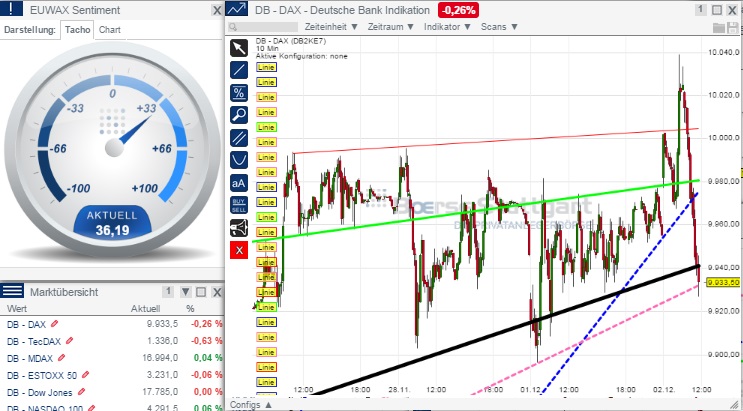Click the pencil icon next to DB - TecDAX
This screenshot has width=743, height=411.
70,341
